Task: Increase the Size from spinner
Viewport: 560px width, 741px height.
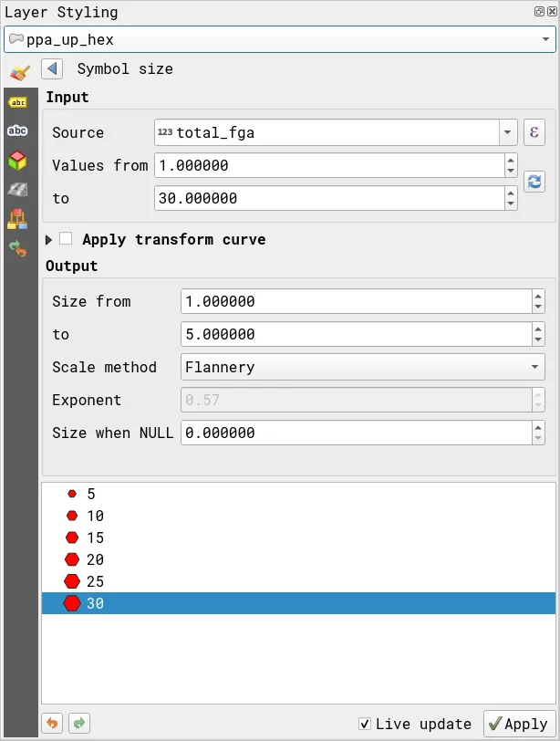Action: tap(538, 296)
